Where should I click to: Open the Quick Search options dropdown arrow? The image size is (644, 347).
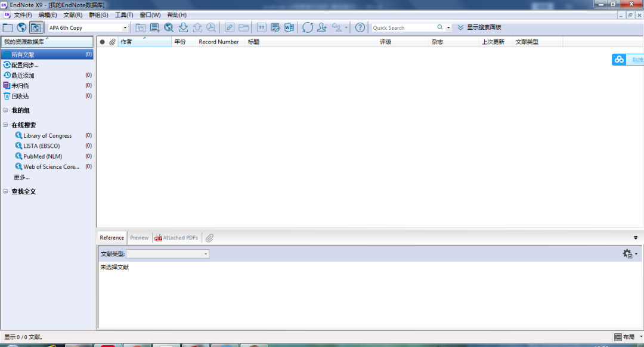point(448,27)
